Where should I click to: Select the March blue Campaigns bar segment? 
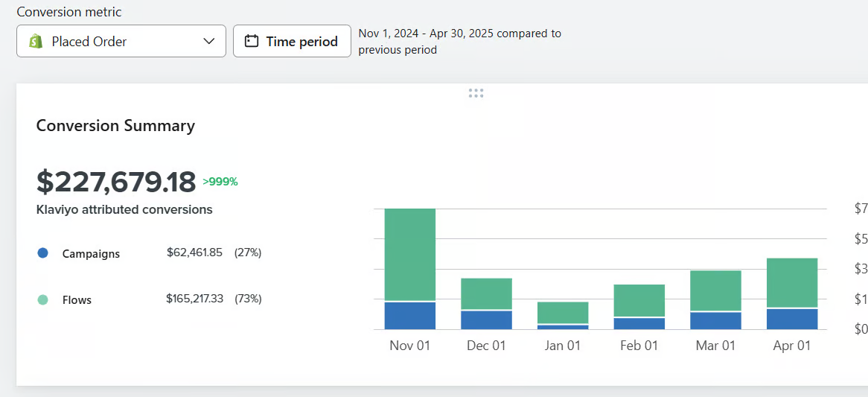click(x=715, y=320)
